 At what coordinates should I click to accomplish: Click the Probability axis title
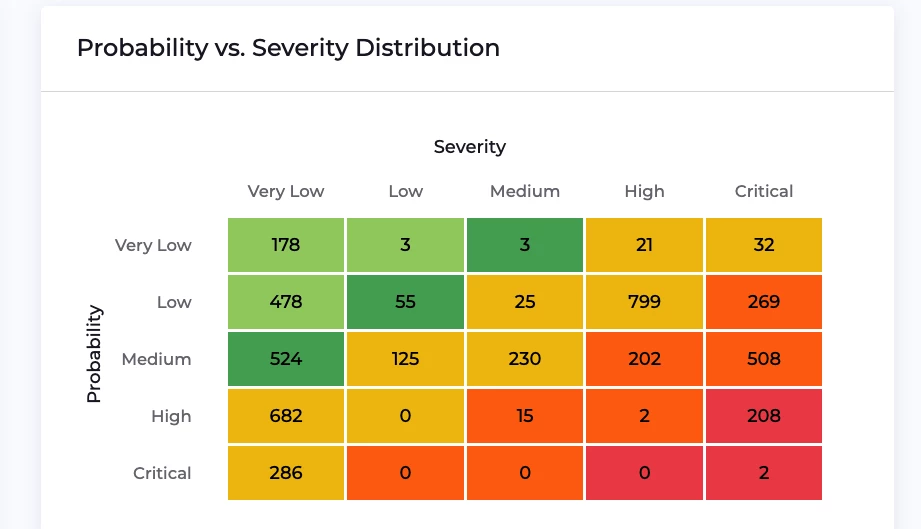coord(94,354)
